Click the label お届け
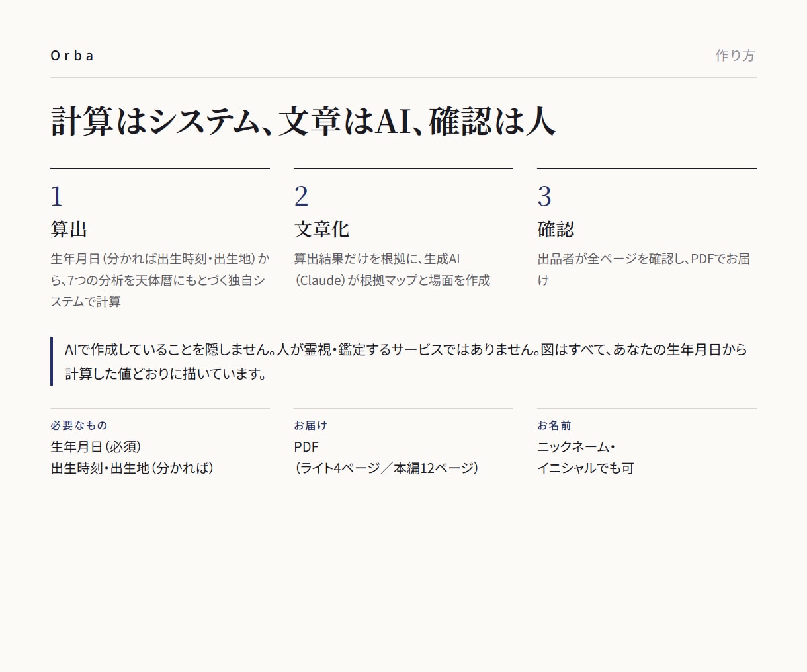The image size is (807, 672). 310,425
